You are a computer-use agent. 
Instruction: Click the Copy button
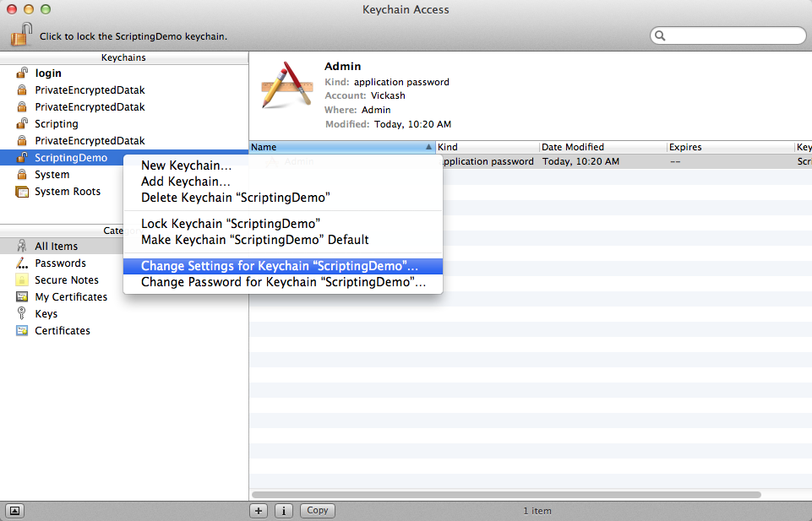click(x=317, y=511)
